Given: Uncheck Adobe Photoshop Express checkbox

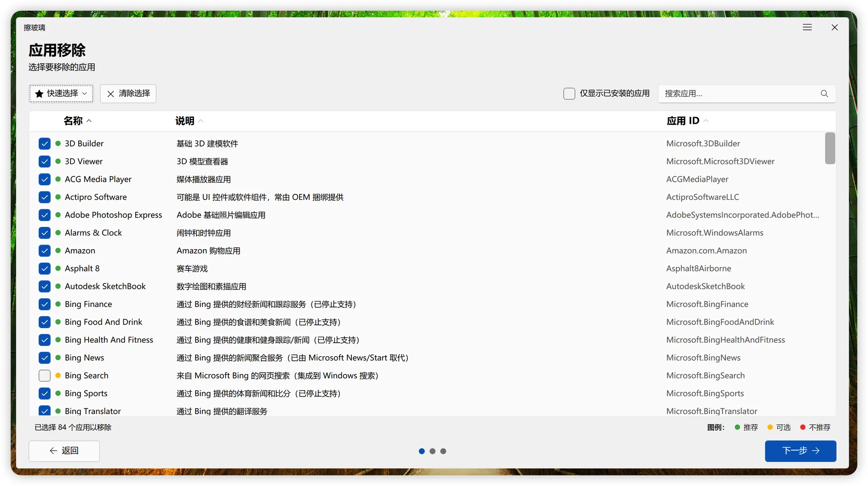Looking at the screenshot, I should click(x=44, y=215).
